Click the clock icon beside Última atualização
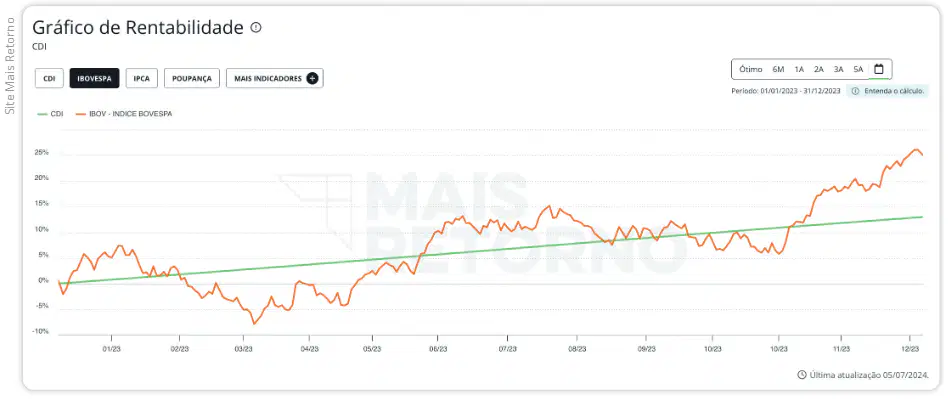Screen dimensions: 952x399 (801, 375)
